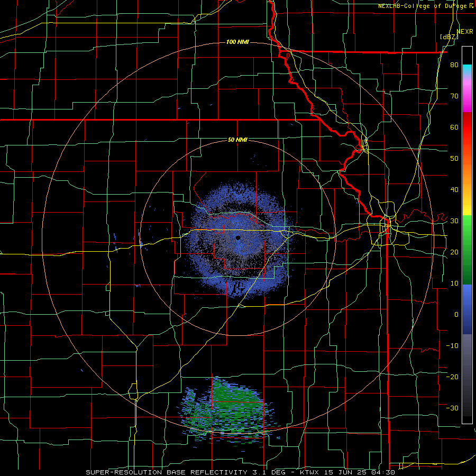Image resolution: width=476 pixels, height=476 pixels.
Task: Click the "100 NMI" range ring label
Action: tap(237, 42)
